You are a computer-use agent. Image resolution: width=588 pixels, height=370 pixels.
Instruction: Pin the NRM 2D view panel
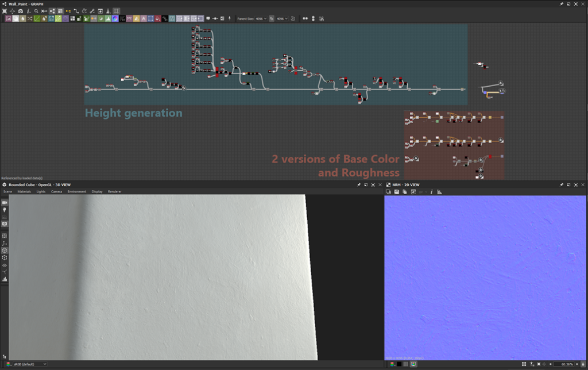(562, 184)
